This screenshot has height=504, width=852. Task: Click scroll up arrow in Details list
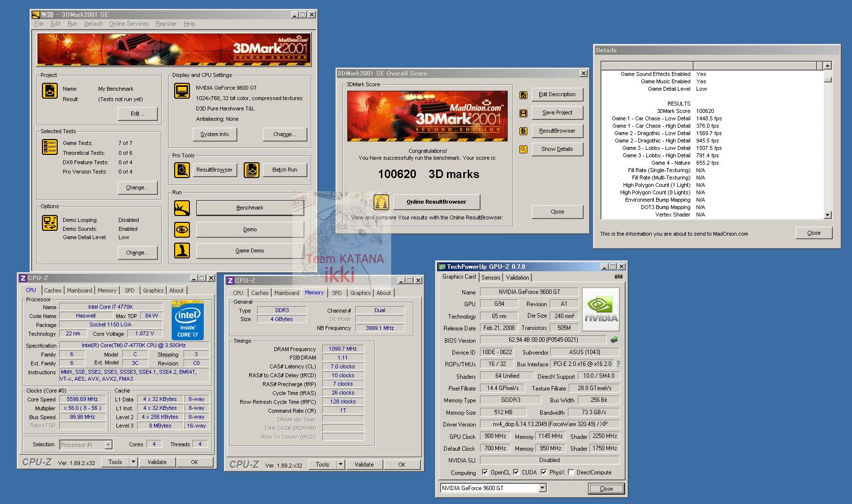827,66
